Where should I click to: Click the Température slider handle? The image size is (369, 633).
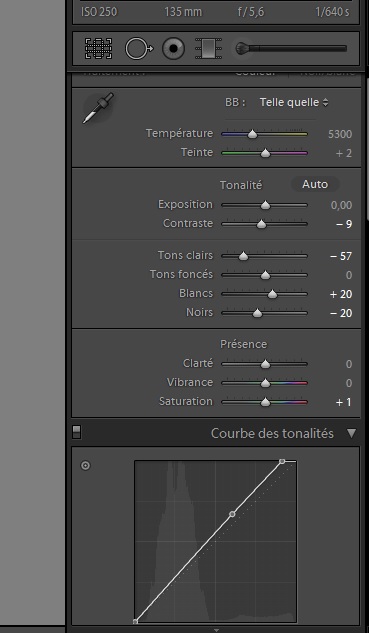[x=252, y=134]
